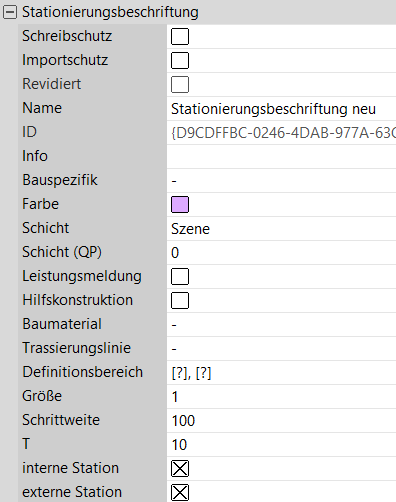
Task: Edit the Schicht (QP) value
Action: tap(281, 253)
